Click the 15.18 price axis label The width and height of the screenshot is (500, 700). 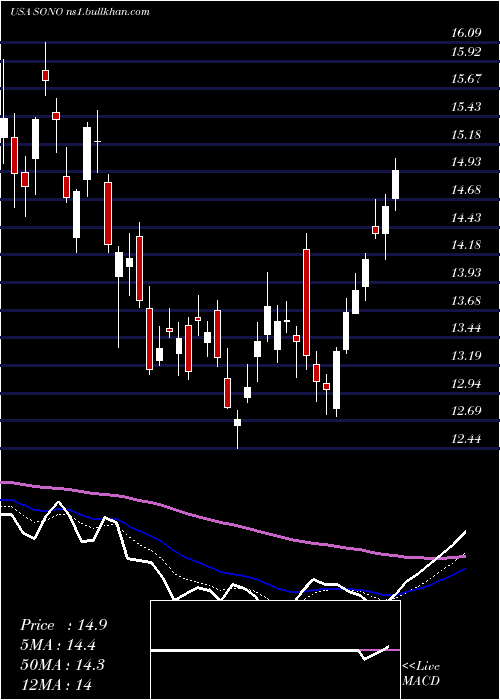coord(466,134)
